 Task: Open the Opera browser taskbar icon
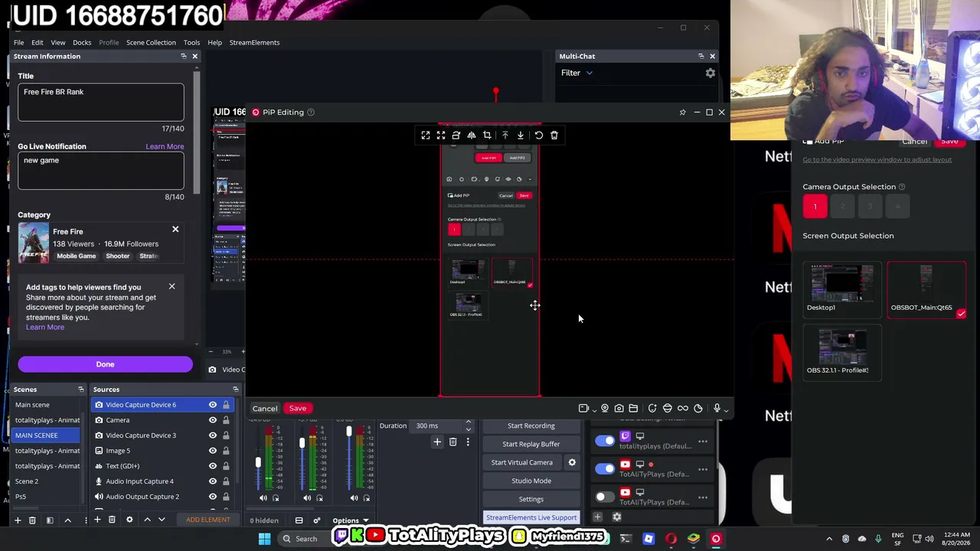pyautogui.click(x=671, y=539)
